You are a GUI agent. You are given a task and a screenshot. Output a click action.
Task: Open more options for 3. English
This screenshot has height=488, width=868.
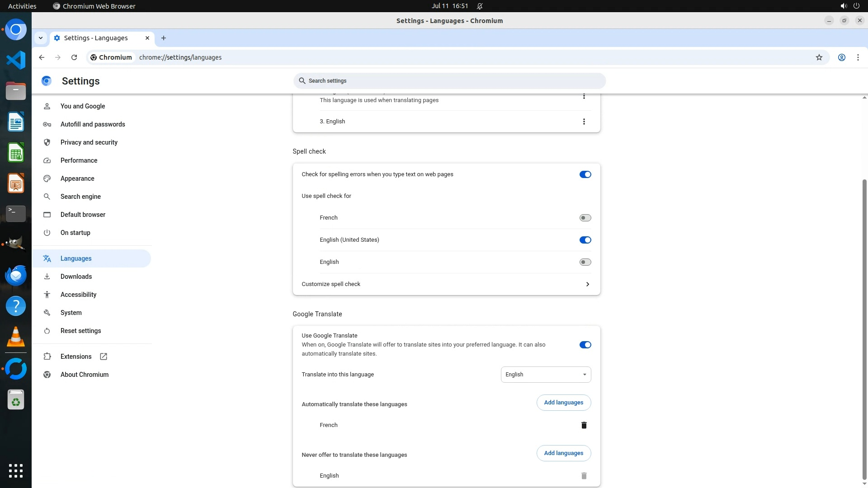(584, 122)
